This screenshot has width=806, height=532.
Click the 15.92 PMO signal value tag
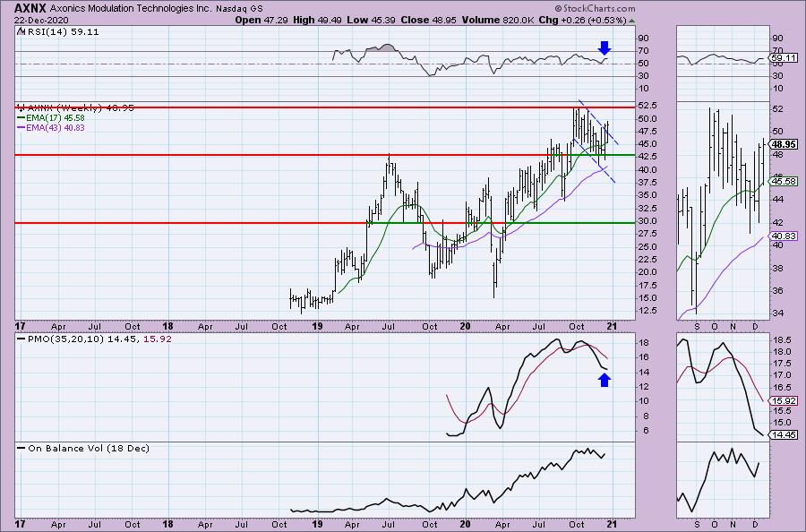coord(784,400)
